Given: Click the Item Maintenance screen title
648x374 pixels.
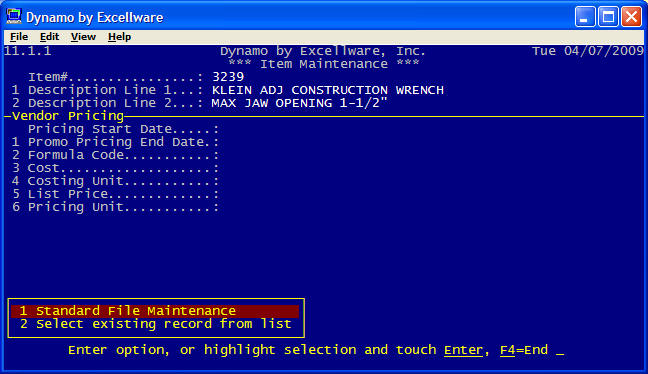Looking at the screenshot, I should pyautogui.click(x=324, y=64).
